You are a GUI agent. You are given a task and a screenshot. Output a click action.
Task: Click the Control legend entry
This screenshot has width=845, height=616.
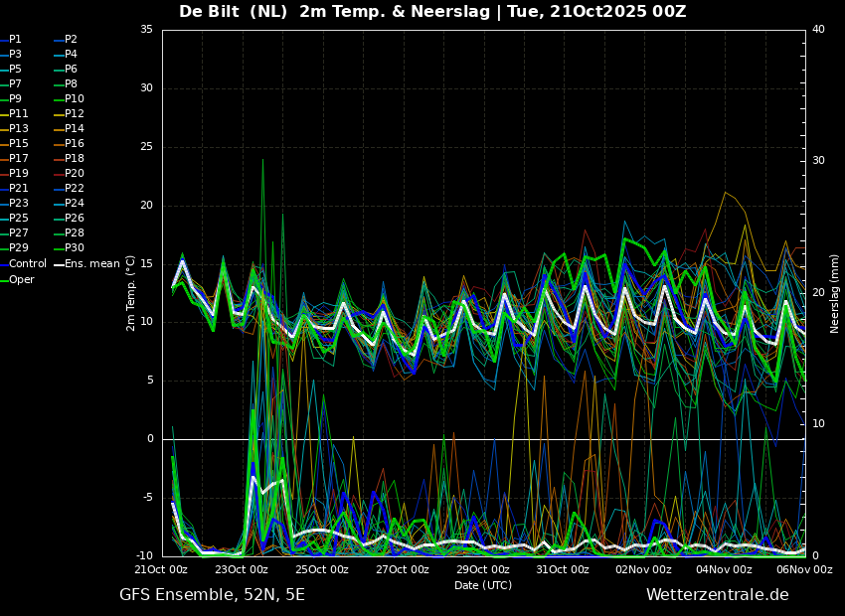[x=23, y=264]
